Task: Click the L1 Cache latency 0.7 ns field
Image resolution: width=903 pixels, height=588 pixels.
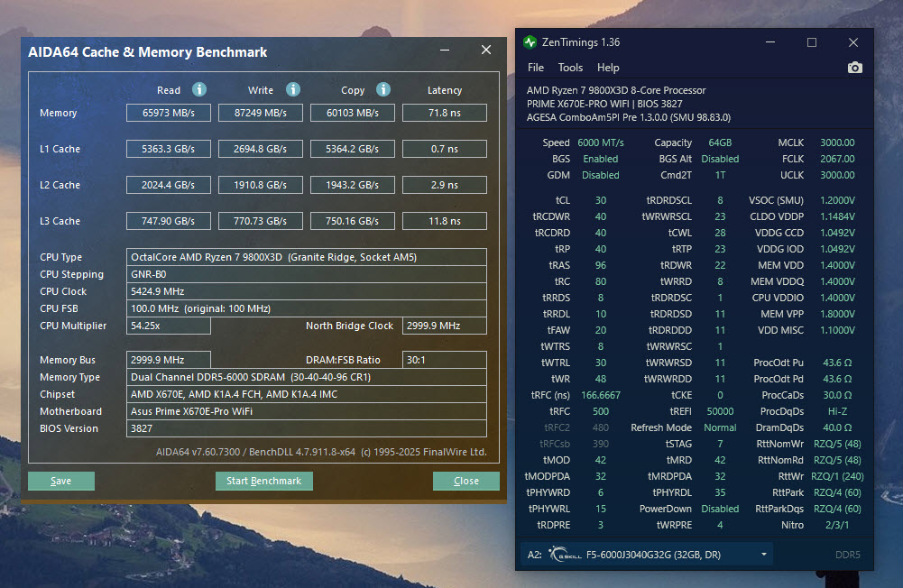Action: pos(445,149)
